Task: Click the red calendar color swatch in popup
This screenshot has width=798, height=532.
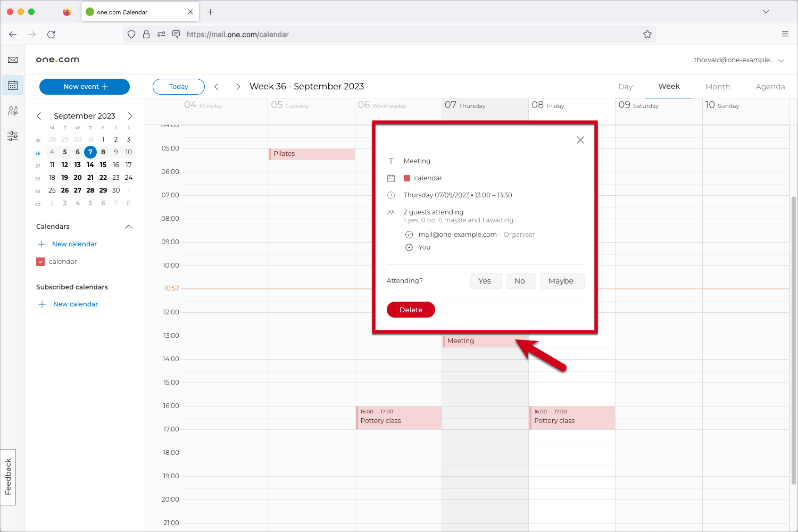Action: [407, 178]
